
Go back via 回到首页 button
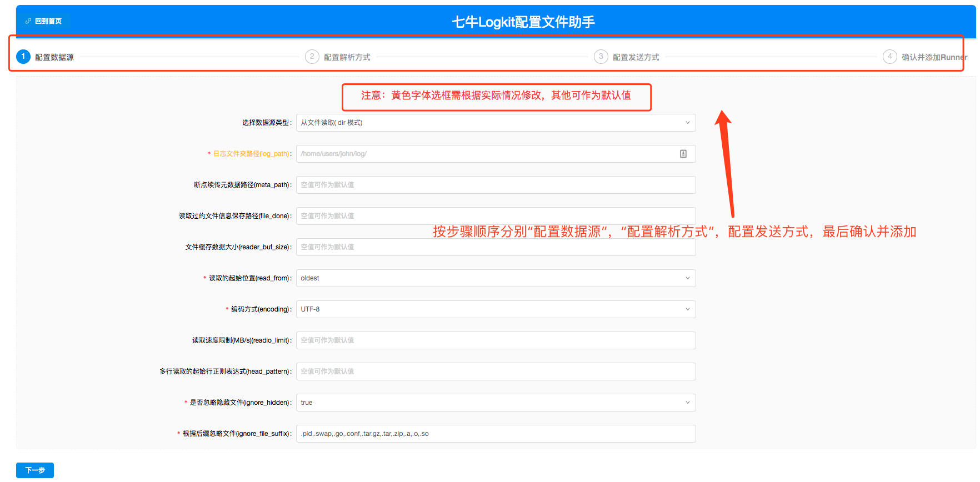tap(43, 21)
